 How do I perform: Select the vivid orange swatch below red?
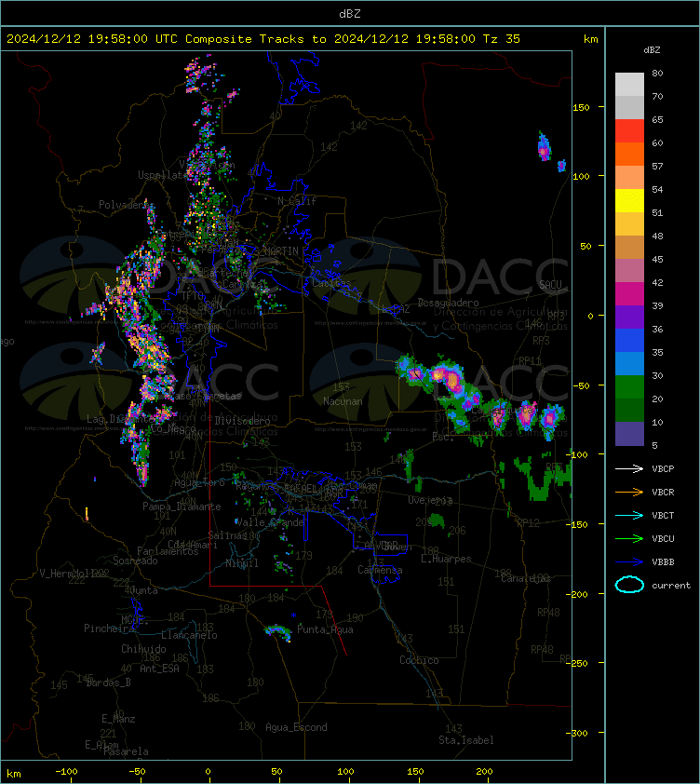pos(629,154)
